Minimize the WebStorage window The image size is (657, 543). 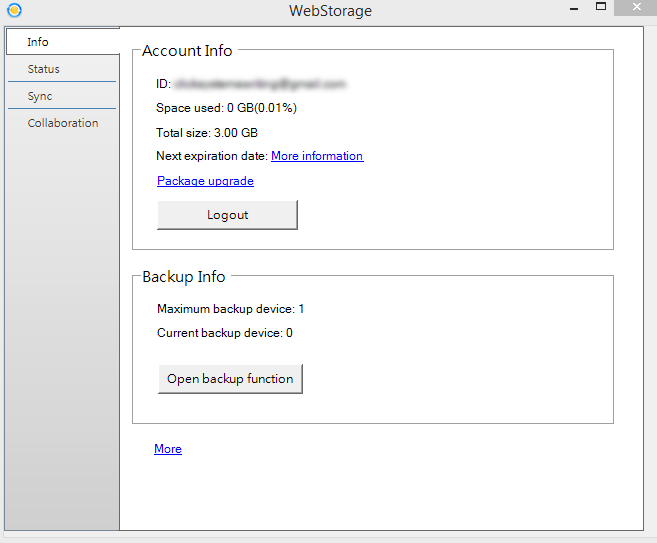click(x=574, y=8)
